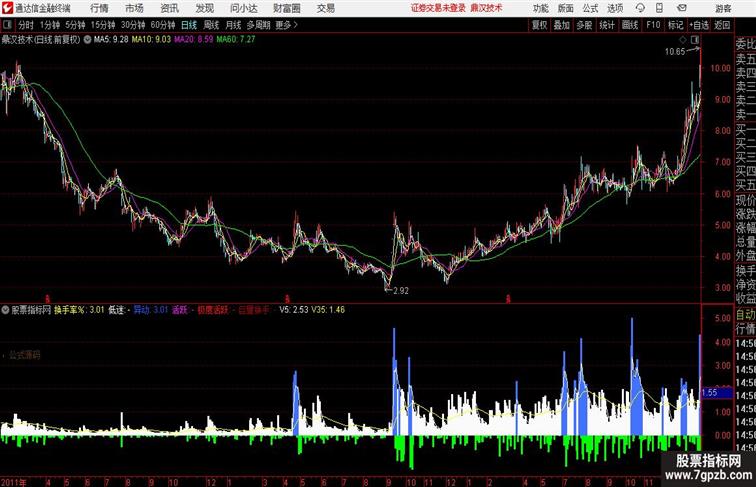
Task: Open the envelope messages icon
Action: (682, 8)
